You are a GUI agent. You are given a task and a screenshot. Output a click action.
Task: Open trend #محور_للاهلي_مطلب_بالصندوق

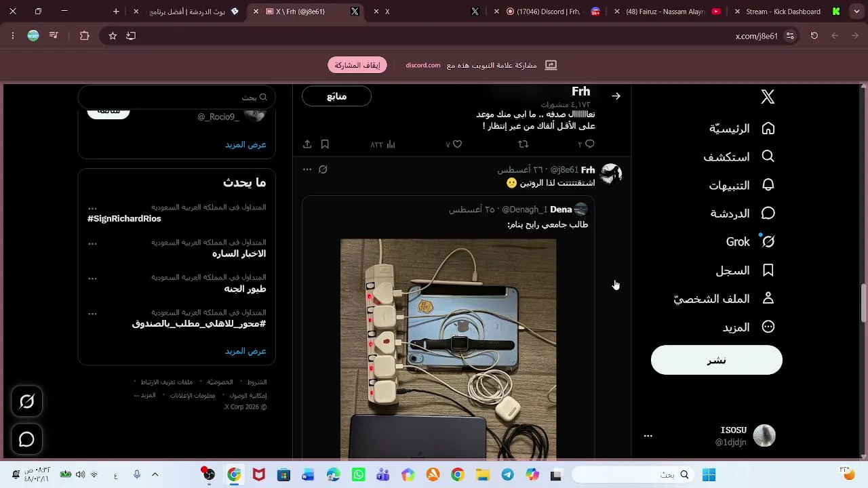[x=199, y=324]
